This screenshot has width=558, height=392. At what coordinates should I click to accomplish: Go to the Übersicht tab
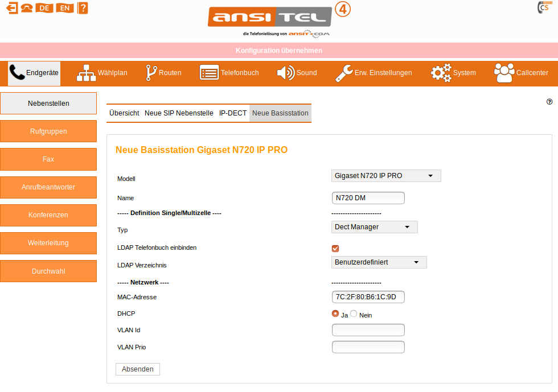point(124,113)
